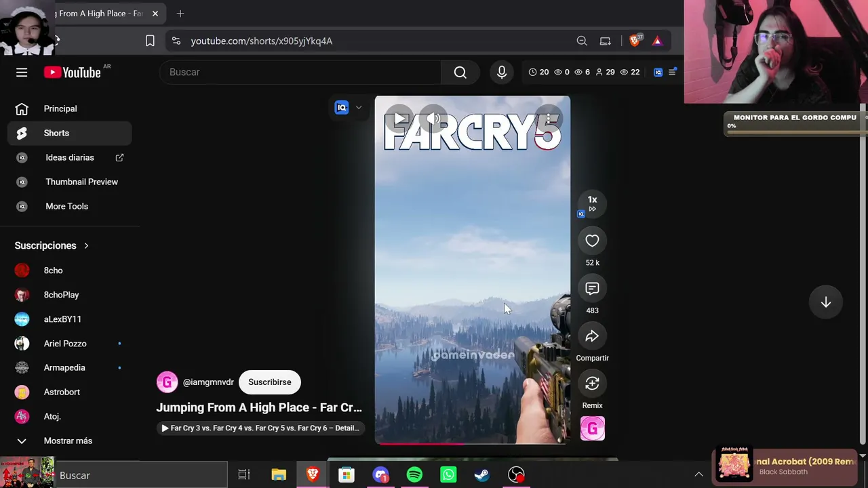
Task: Click the search magnifier button
Action: (460, 72)
